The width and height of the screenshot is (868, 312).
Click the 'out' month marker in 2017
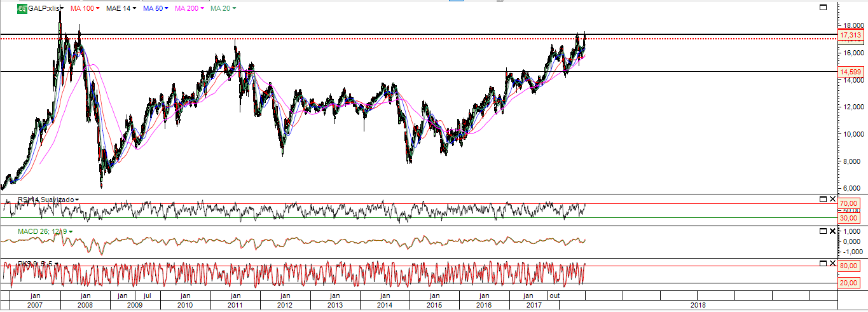point(554,295)
